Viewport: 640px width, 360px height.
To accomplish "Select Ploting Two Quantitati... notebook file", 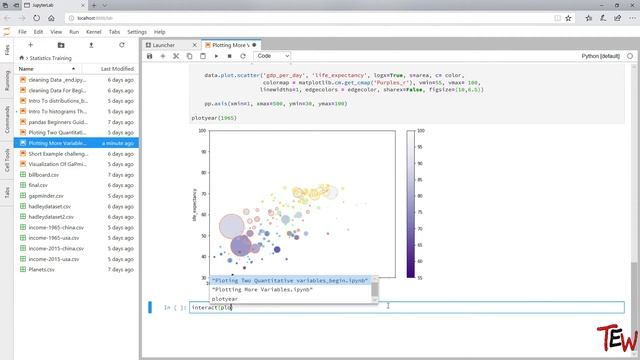I will pos(76,133).
